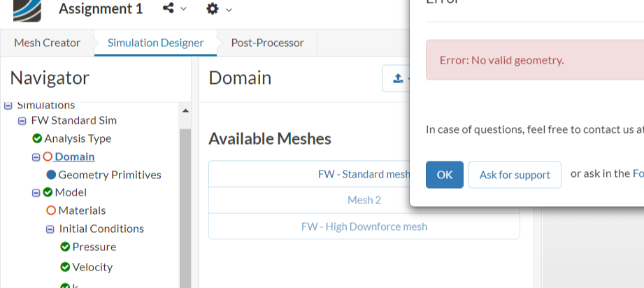Image resolution: width=644 pixels, height=288 pixels.
Task: Switch to the Post-Processor tab
Action: click(267, 43)
